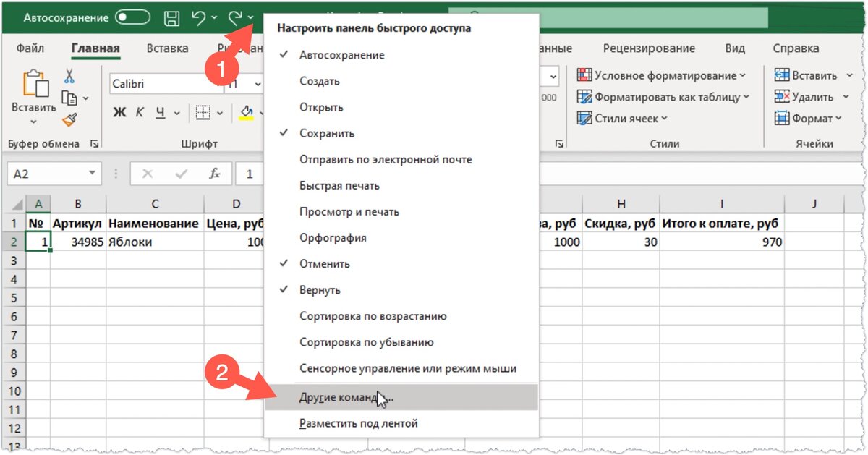Screen dimensions: 868x455
Task: Open the Файл tab
Action: (x=30, y=48)
